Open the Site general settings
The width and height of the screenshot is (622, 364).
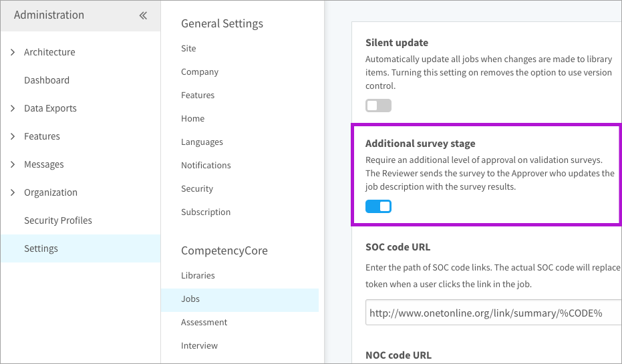[188, 48]
